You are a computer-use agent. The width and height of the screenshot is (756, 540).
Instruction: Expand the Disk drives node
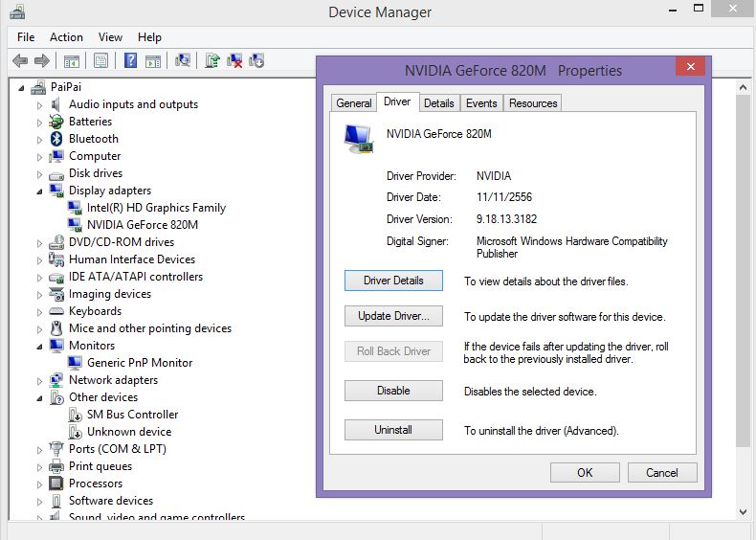39,174
